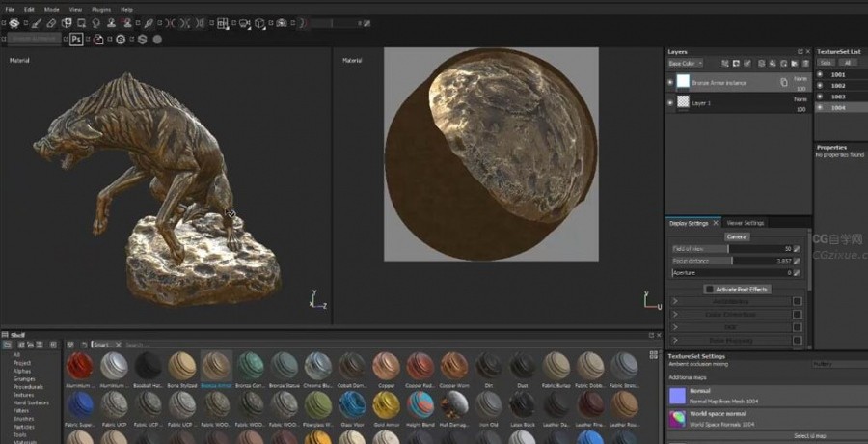Open right viewport Material mode dropdown
Image resolution: width=868 pixels, height=444 pixels.
click(352, 60)
